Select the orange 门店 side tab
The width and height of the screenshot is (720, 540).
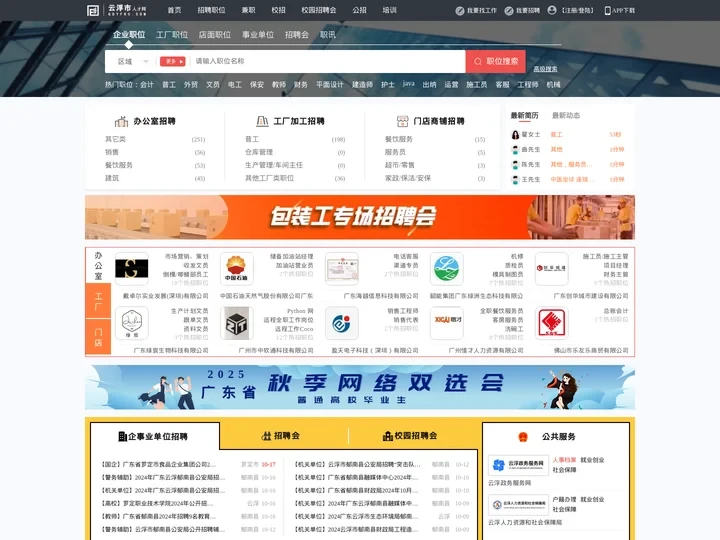point(98,338)
